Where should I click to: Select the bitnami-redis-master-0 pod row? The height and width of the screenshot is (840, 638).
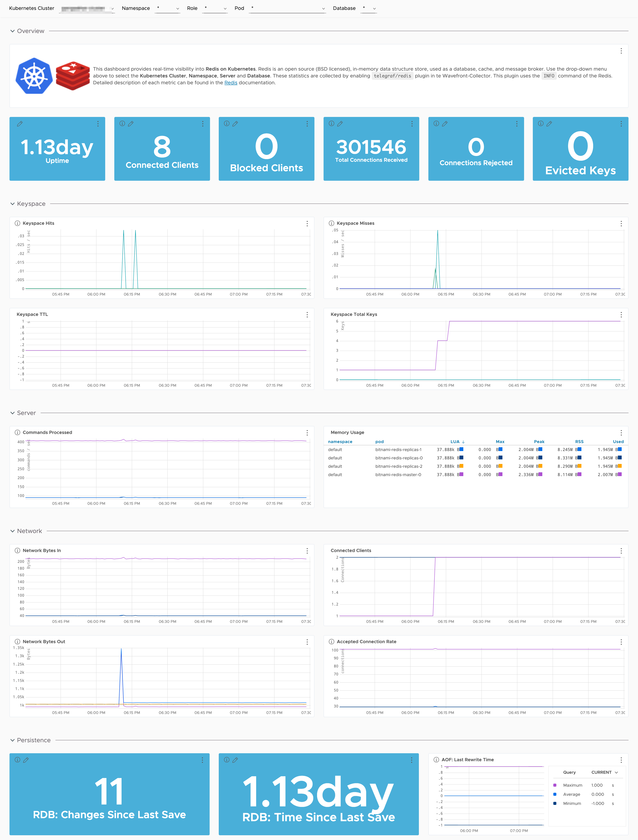click(x=475, y=475)
